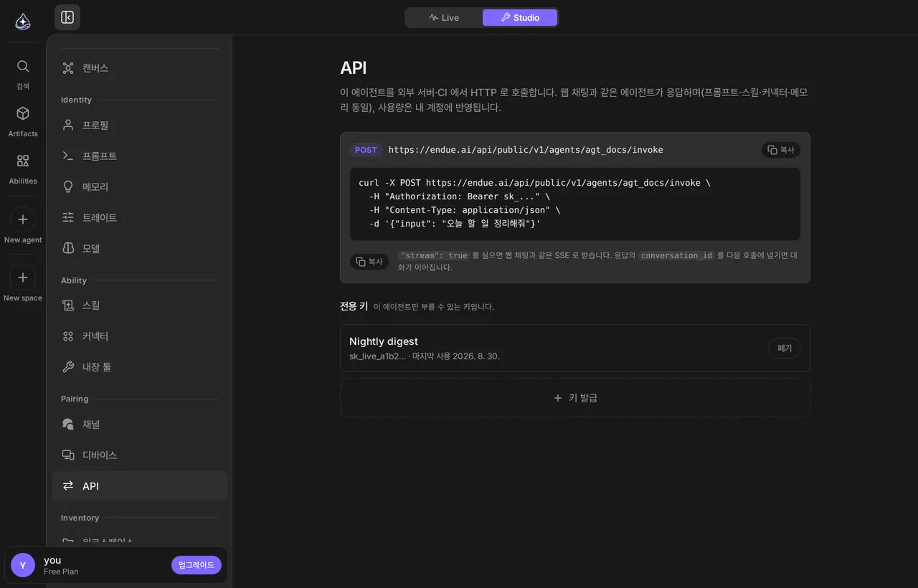Click the user avatar Y
918x588 pixels.
23,565
